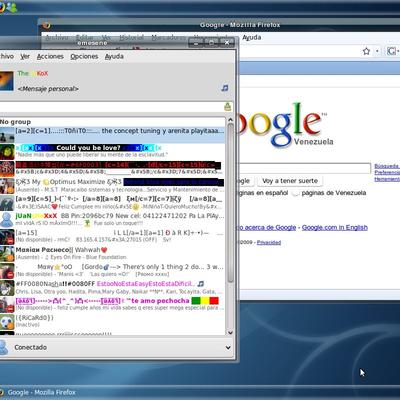Click the music note icon in EstooNoEstaEasy contact row

pos(201,284)
